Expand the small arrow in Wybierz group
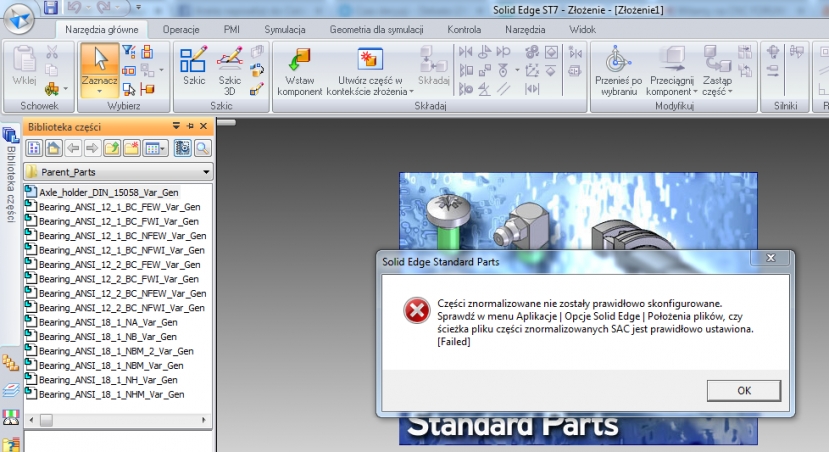Screen dimensions: 829x452 pyautogui.click(x=161, y=70)
